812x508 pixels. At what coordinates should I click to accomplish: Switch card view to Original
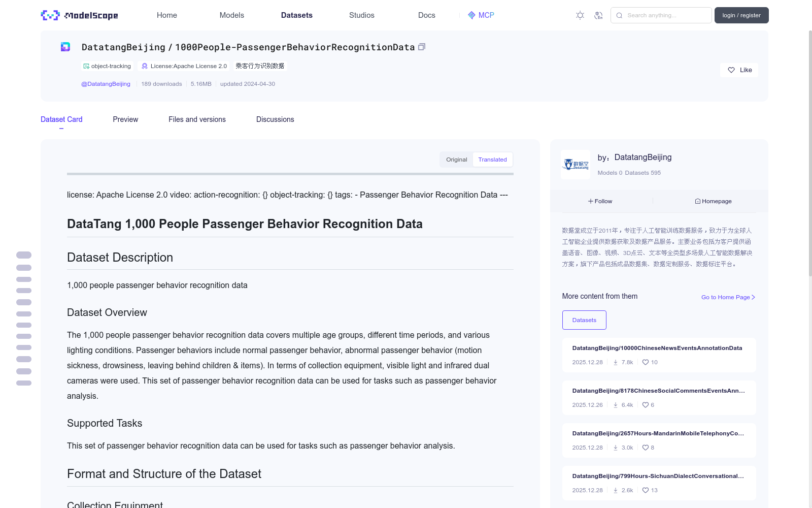point(457,160)
